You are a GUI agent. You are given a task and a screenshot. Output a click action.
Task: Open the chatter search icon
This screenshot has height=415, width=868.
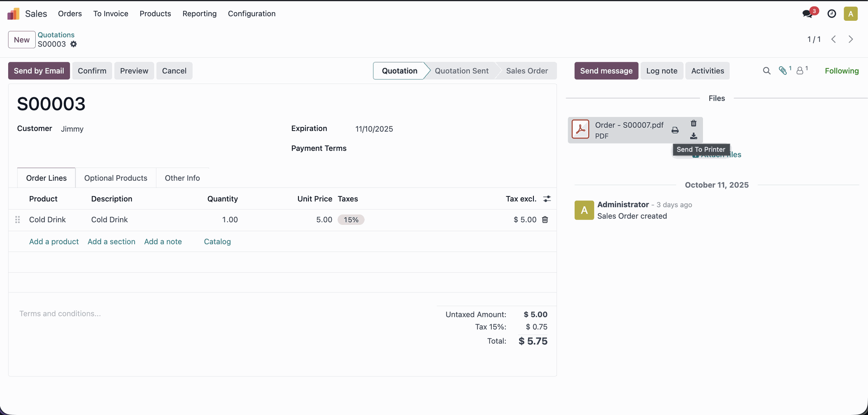coord(767,71)
